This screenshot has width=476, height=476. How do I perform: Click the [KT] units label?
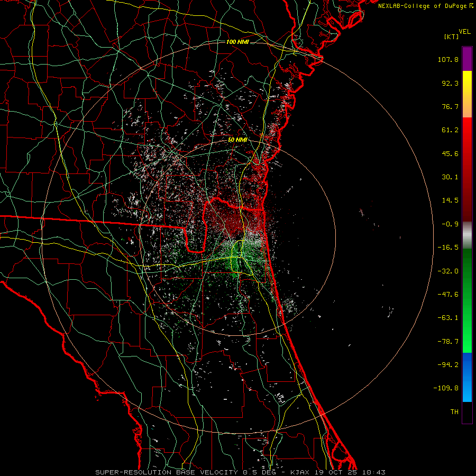(452, 36)
